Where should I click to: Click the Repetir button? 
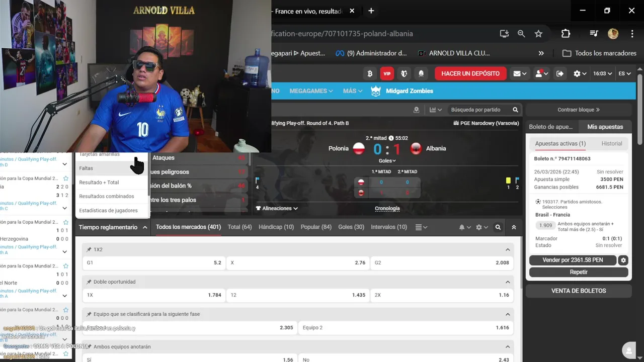pos(579,272)
